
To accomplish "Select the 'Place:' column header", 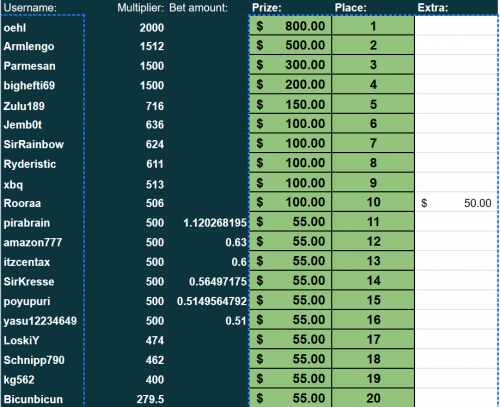I will (373, 8).
